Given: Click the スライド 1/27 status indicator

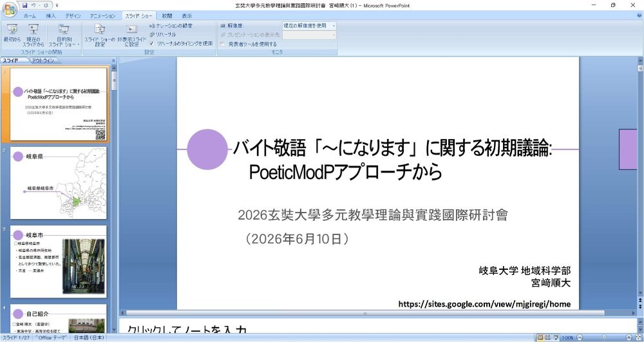Looking at the screenshot, I should [x=16, y=337].
